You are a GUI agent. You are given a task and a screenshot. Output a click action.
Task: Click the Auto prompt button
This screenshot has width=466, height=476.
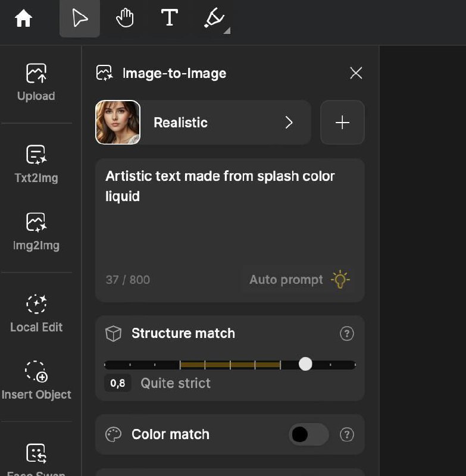[x=299, y=280]
